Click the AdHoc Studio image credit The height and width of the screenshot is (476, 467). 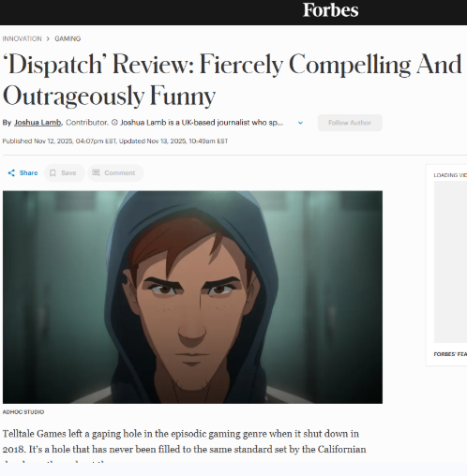[23, 412]
